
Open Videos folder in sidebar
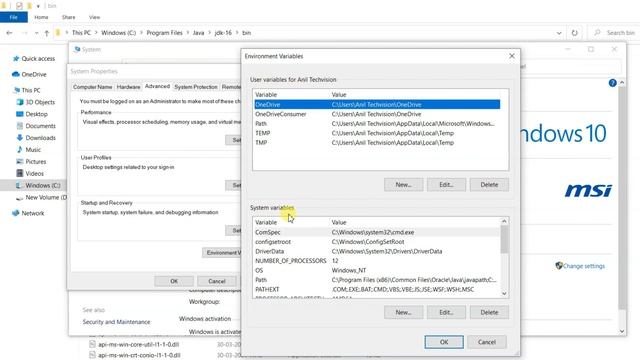tap(34, 173)
